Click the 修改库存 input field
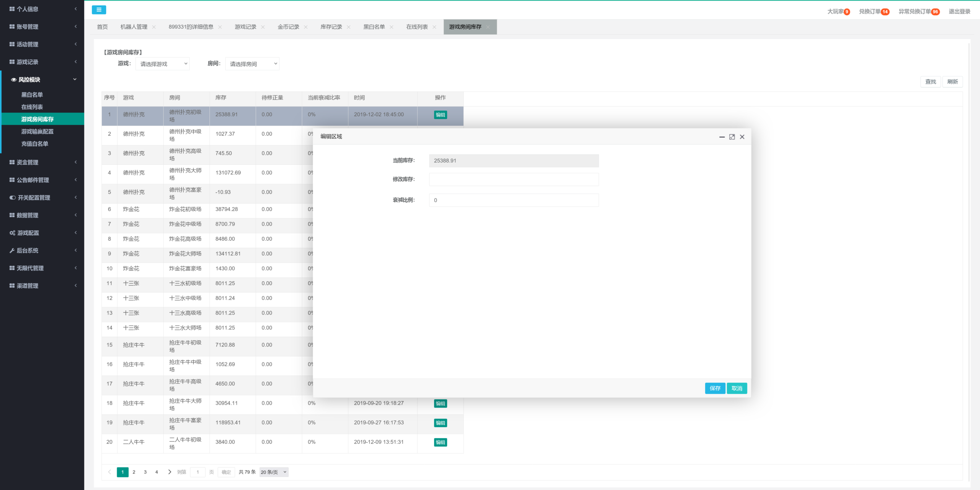This screenshot has width=980, height=490. point(514,179)
